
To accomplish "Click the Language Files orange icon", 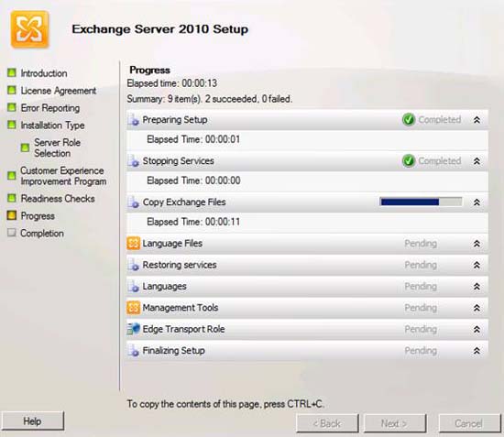I will point(134,244).
